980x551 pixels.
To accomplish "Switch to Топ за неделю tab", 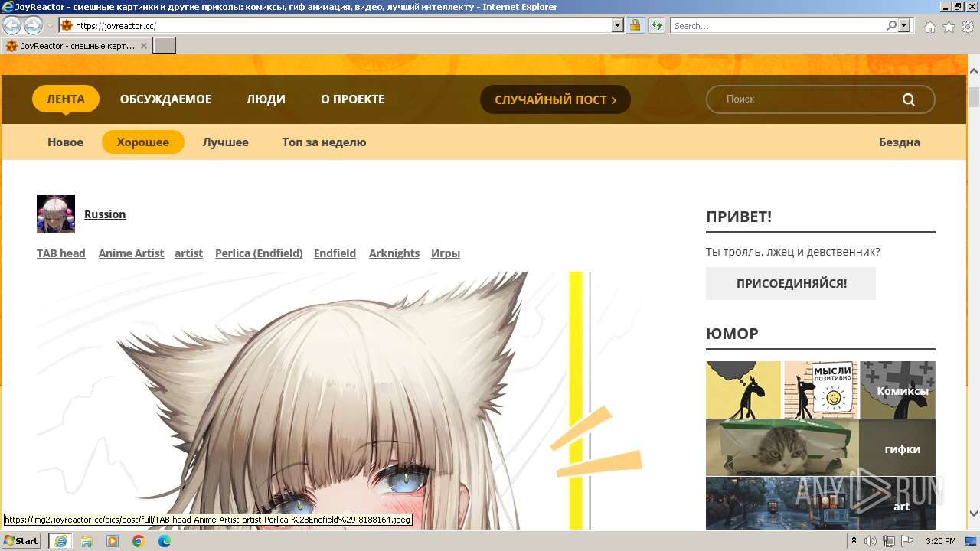I will (x=324, y=142).
